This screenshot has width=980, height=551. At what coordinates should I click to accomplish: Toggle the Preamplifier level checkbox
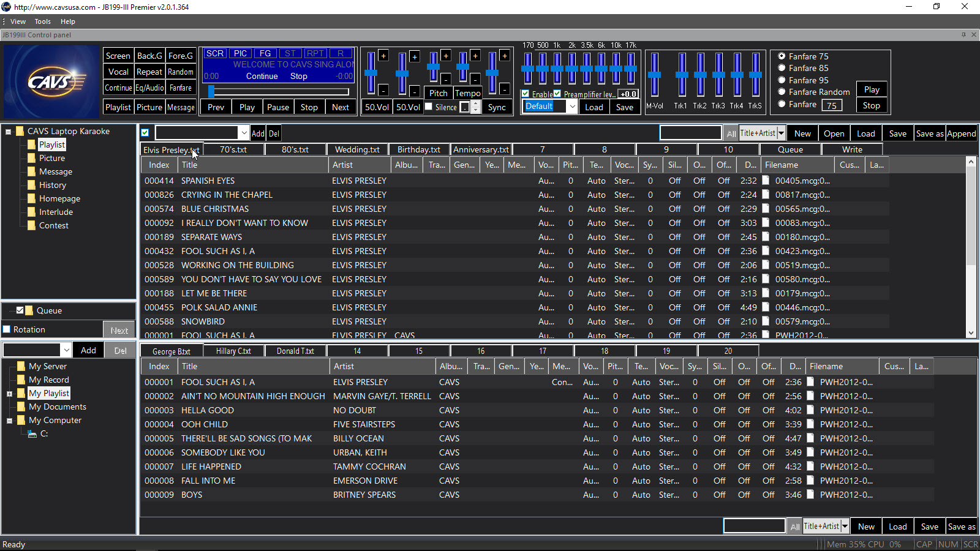557,94
